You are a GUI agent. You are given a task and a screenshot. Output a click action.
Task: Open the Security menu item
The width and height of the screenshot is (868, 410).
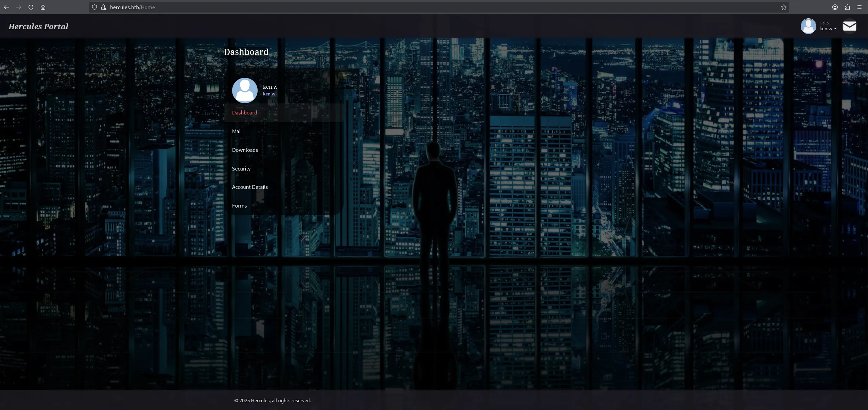pyautogui.click(x=241, y=169)
